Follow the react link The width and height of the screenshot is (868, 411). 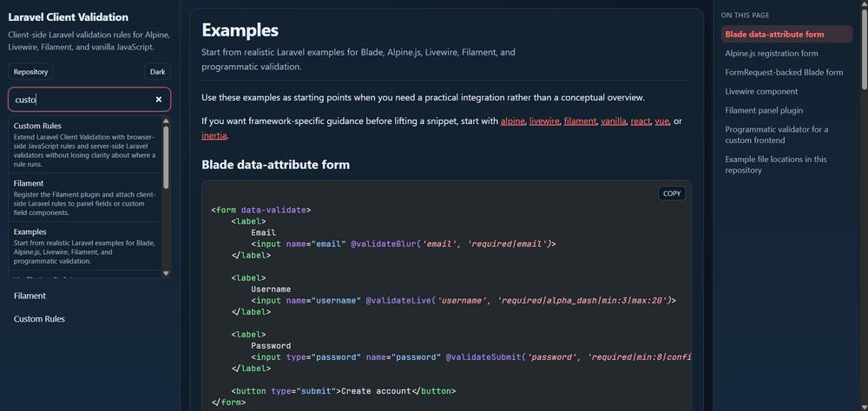pyautogui.click(x=641, y=121)
